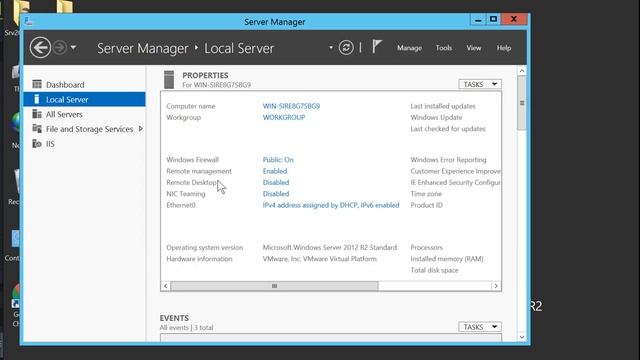The height and width of the screenshot is (360, 640).
Task: Click Remote management Enabled link
Action: point(275,171)
